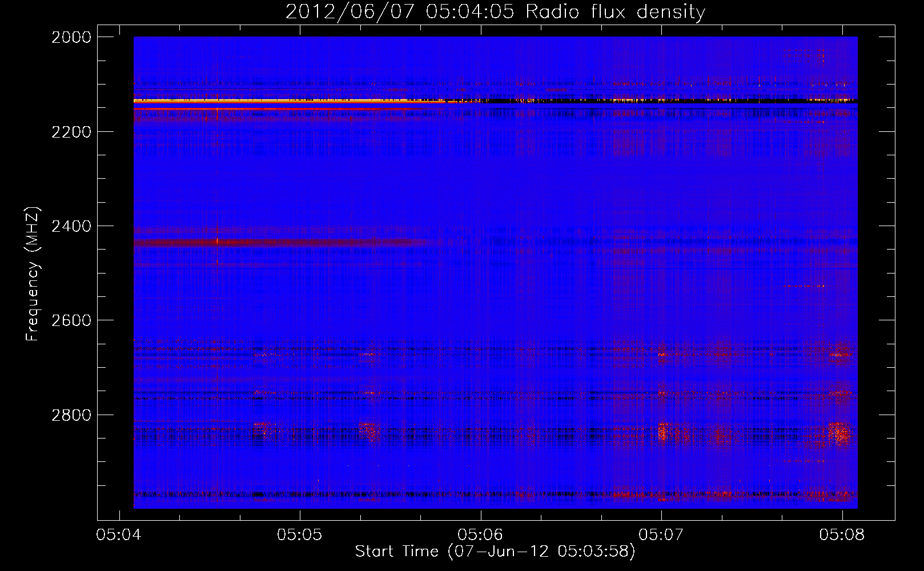Click the 05:05 time tick label
924x571 pixels.
coord(300,534)
